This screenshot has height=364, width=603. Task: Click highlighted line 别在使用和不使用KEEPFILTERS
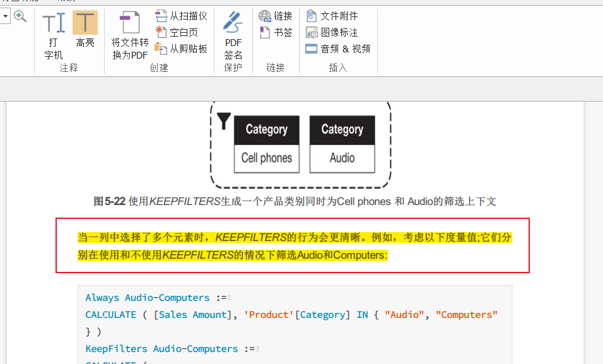point(233,255)
